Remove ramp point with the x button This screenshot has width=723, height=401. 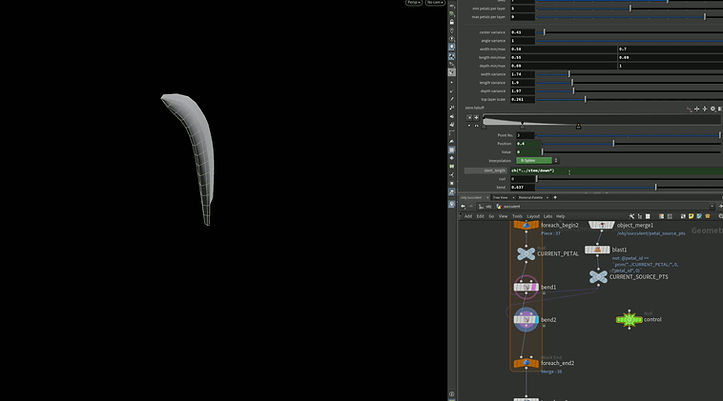click(x=469, y=118)
